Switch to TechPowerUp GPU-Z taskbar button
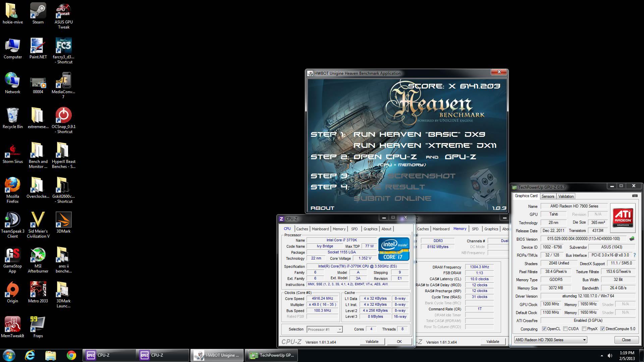The height and width of the screenshot is (362, 644). 271,355
